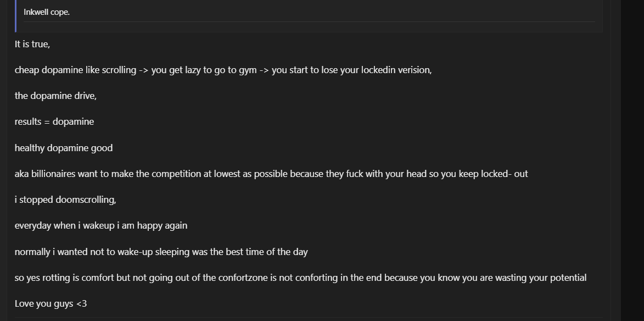644x321 pixels.
Task: Click the line "everyday when i wakeup i am happy again"
Action: click(101, 226)
